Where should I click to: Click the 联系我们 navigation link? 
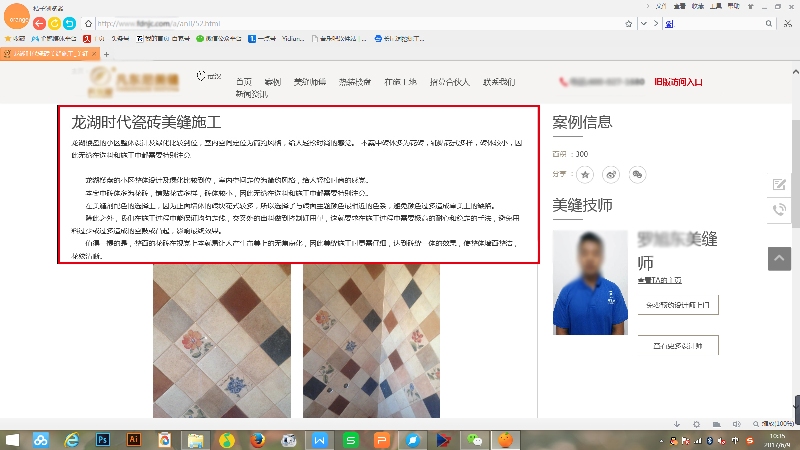click(x=499, y=82)
